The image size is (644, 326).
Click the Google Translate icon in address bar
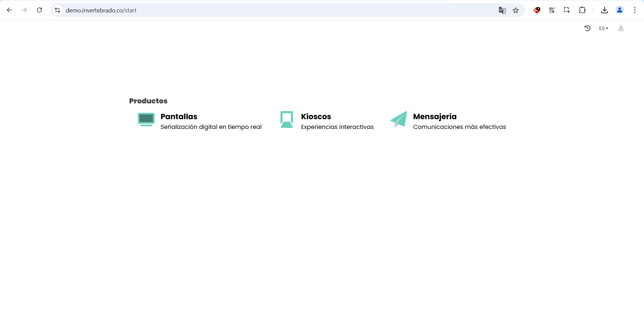click(502, 10)
